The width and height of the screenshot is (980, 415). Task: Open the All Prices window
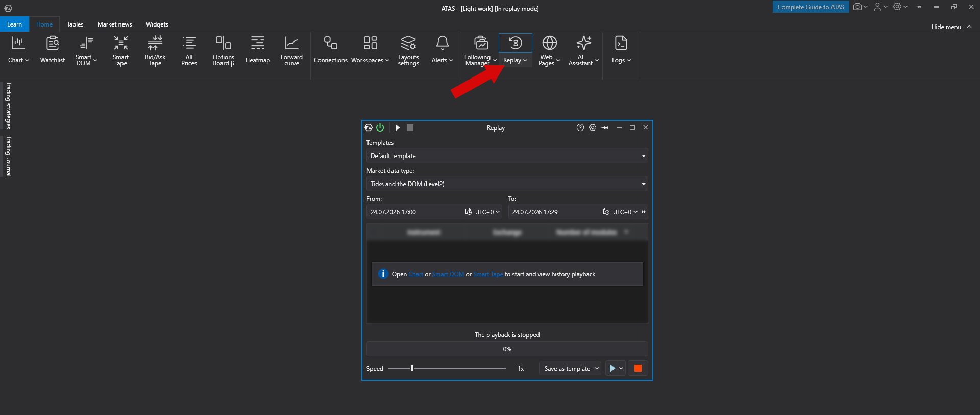click(189, 49)
